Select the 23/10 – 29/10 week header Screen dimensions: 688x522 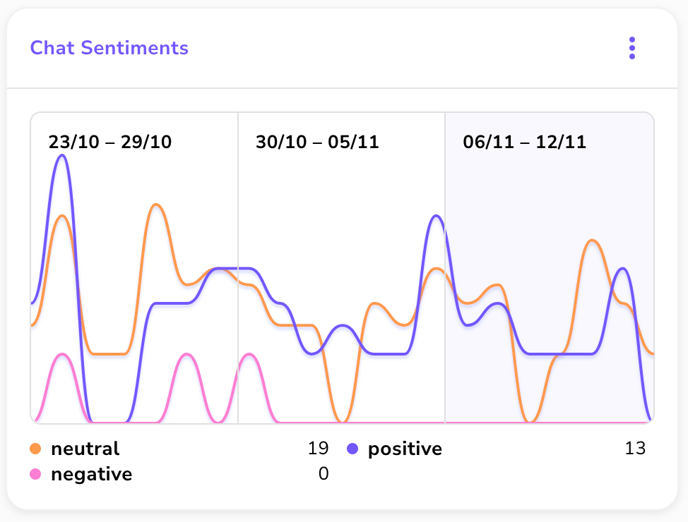click(110, 142)
